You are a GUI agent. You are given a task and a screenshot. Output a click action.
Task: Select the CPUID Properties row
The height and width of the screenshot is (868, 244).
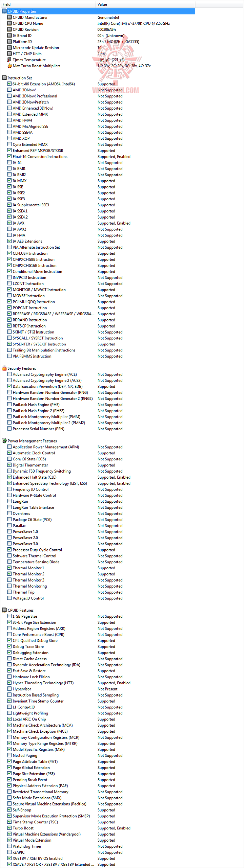coord(98,12)
